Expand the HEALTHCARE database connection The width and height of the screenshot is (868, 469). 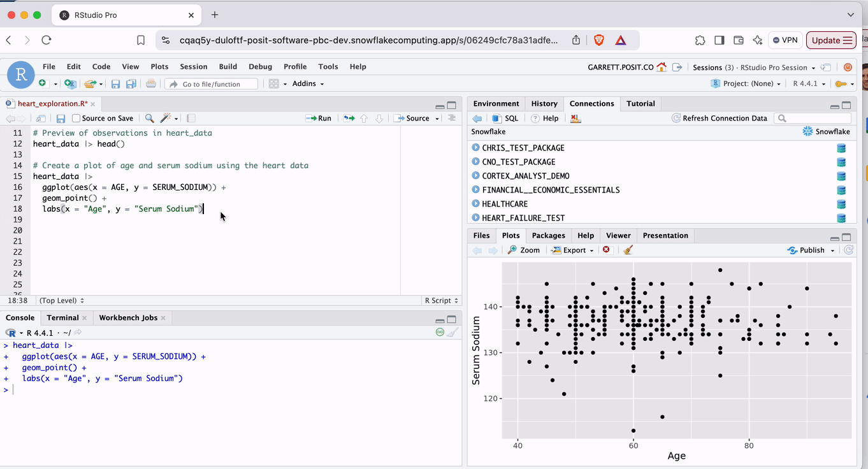[475, 204]
